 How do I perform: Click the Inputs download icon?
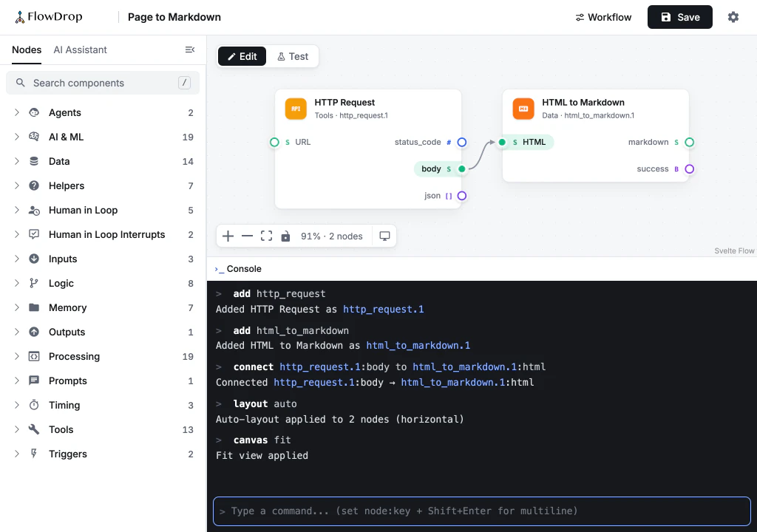pos(34,259)
